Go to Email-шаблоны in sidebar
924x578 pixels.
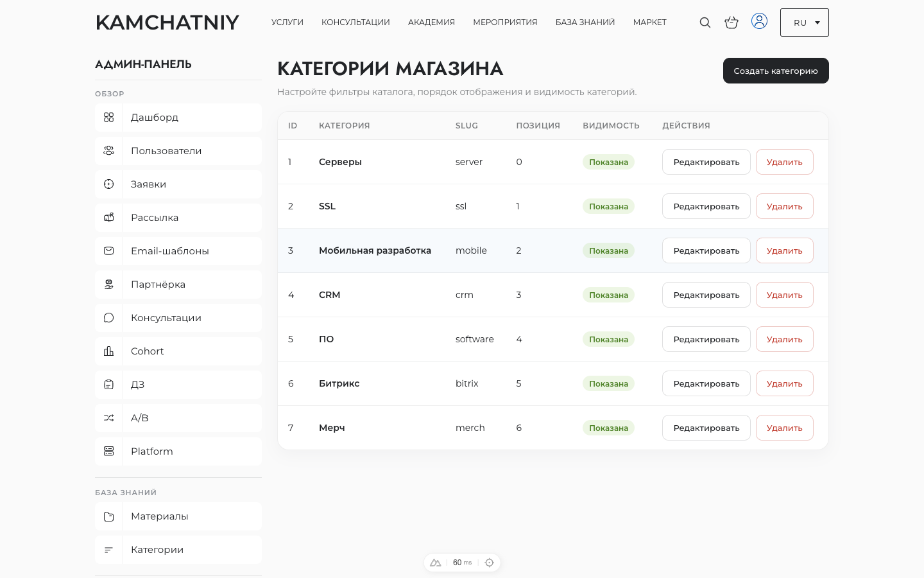178,251
